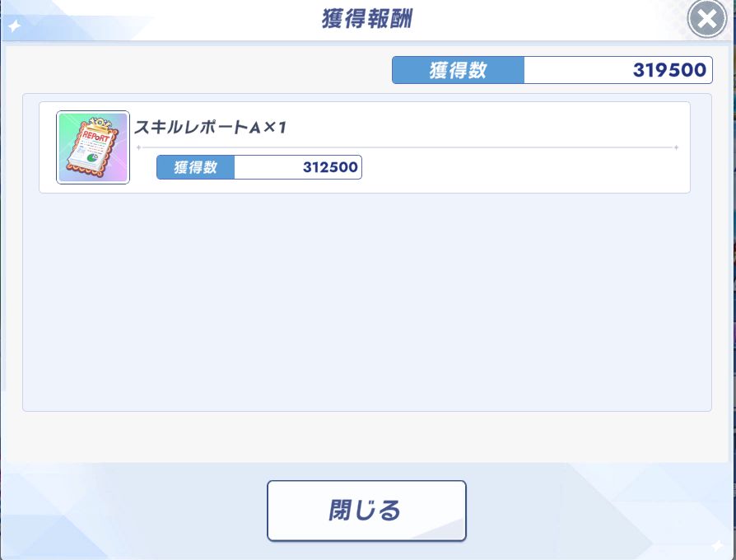Click the 獲得報酬 dialog title
736x560 pixels.
click(x=367, y=19)
